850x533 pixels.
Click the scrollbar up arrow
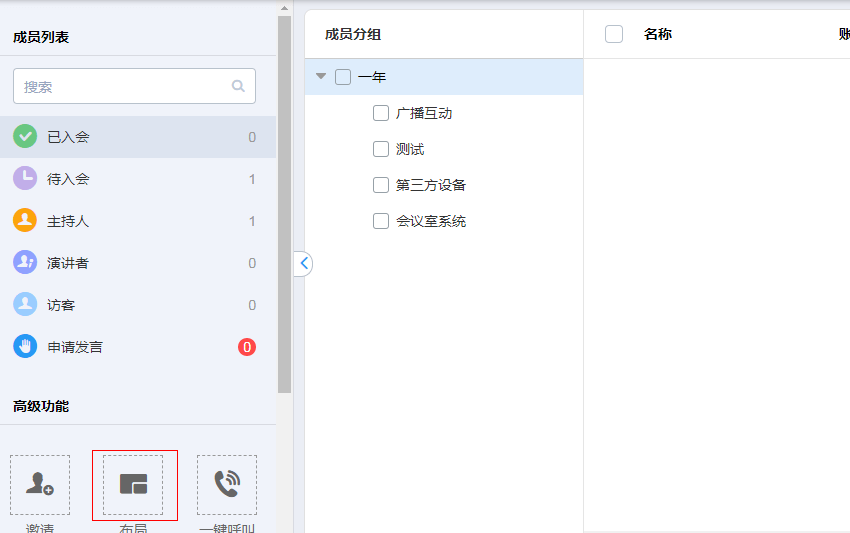coord(285,8)
